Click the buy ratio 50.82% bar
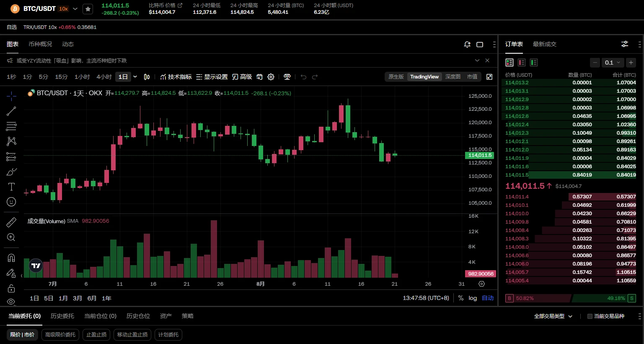Screen dimensions: 644x344 pos(538,298)
